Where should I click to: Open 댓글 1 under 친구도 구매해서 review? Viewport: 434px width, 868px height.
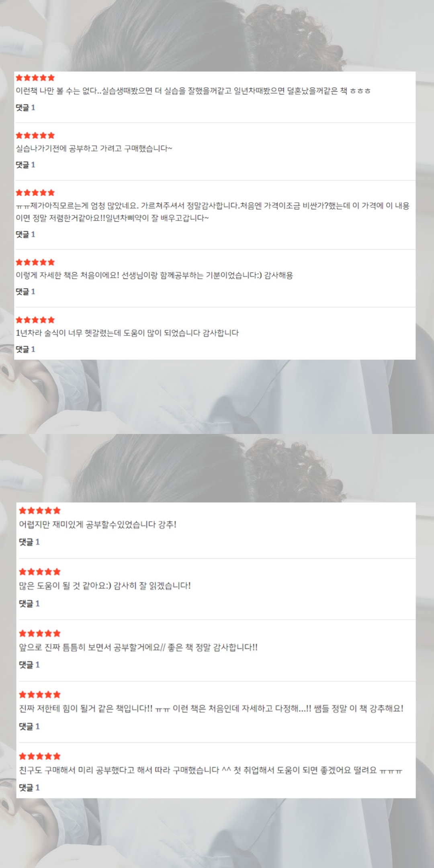[29, 788]
